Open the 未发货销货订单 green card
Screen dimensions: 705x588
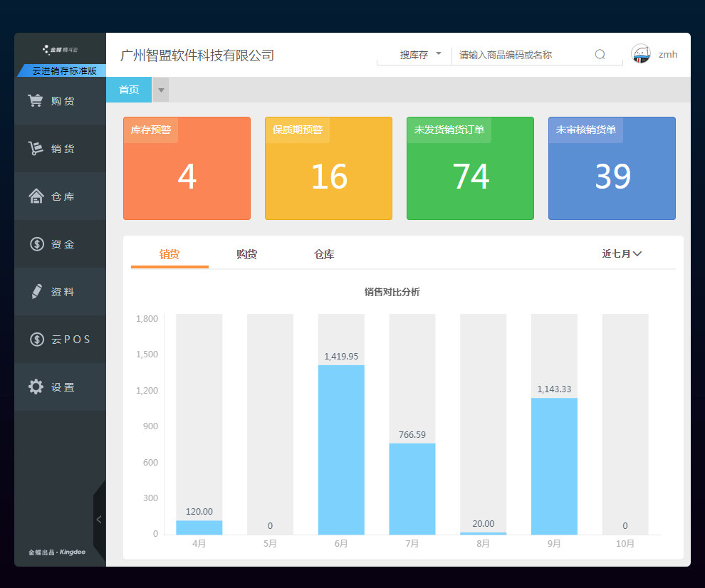pyautogui.click(x=470, y=169)
